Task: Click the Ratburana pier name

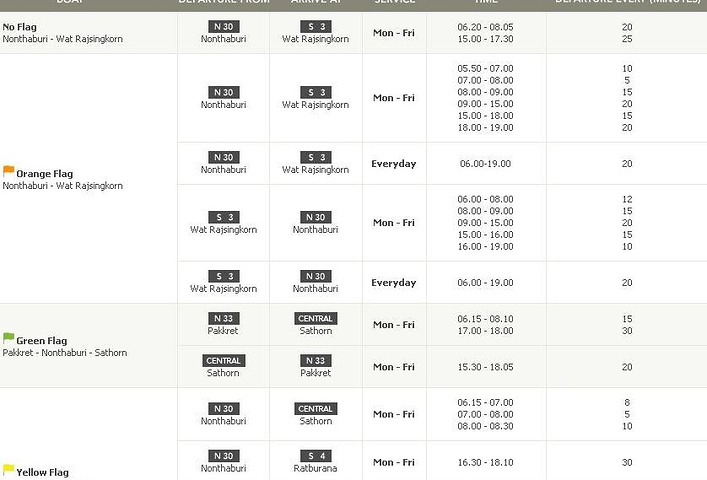Action: [x=315, y=468]
